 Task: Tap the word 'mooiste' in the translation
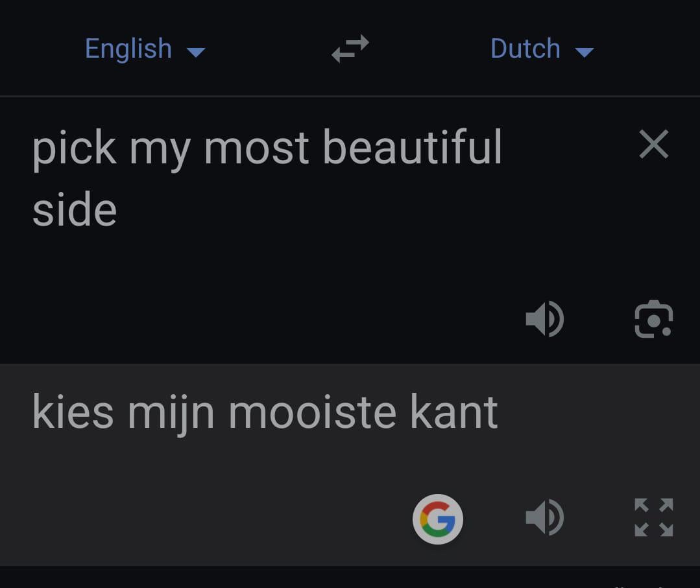pyautogui.click(x=312, y=412)
